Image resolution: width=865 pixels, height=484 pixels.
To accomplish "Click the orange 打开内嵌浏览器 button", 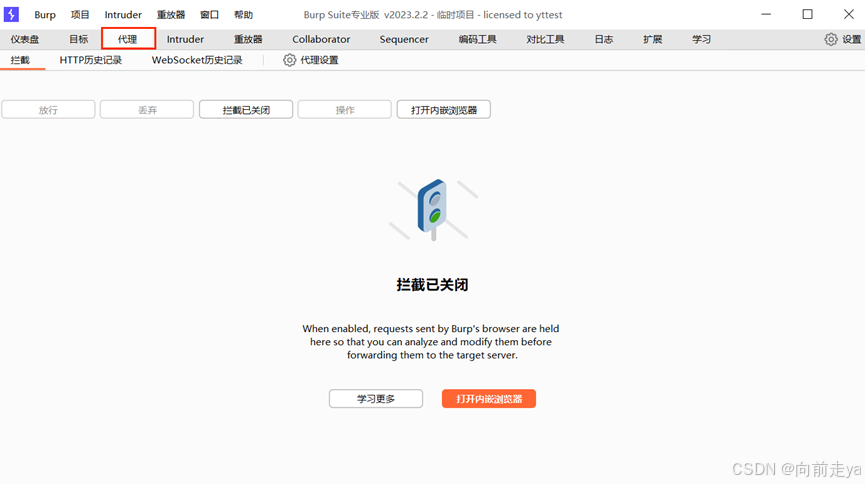I will coord(489,398).
